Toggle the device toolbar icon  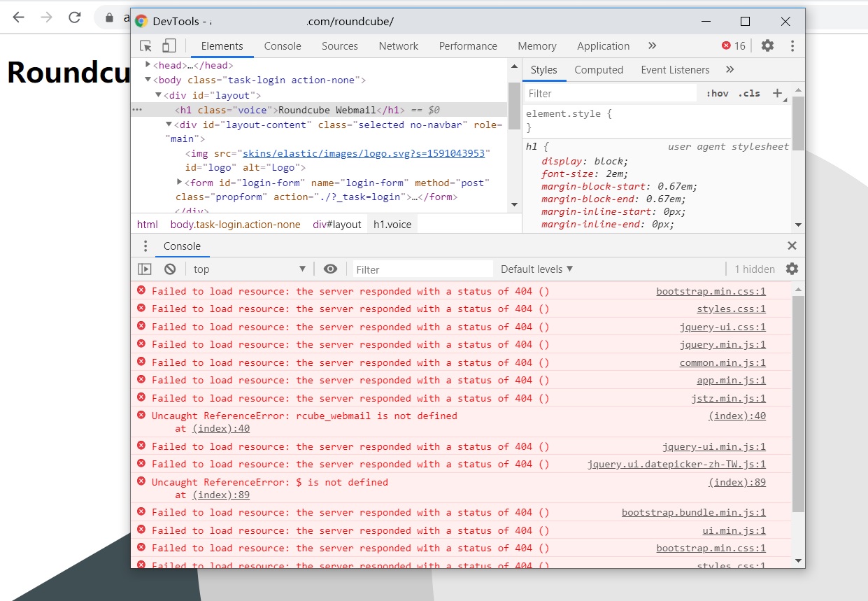pyautogui.click(x=169, y=46)
